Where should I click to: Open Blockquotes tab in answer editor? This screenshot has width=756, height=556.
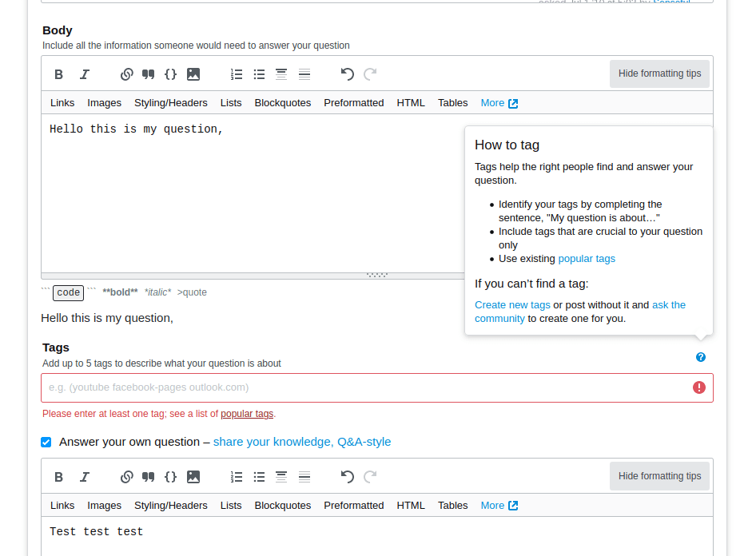[x=283, y=506]
